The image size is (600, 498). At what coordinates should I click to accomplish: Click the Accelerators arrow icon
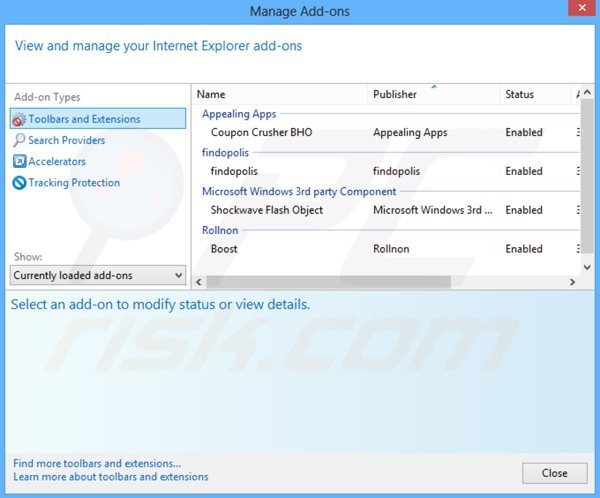click(x=19, y=161)
